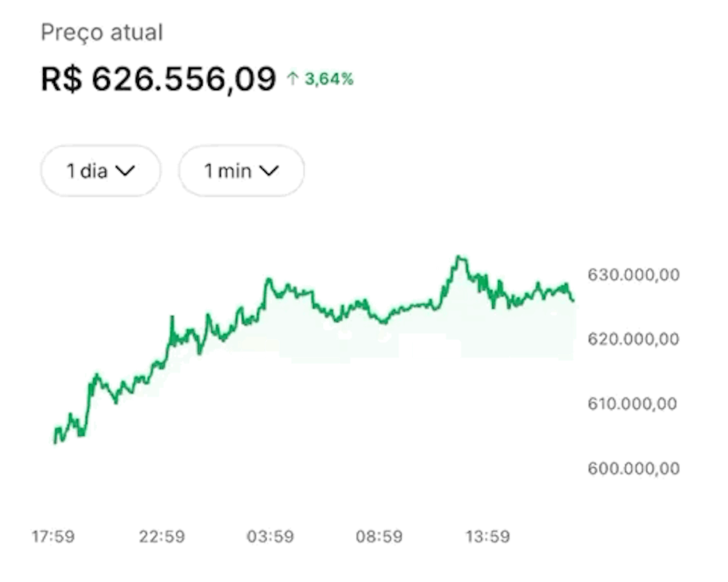The height and width of the screenshot is (582, 728).
Task: Select the 22:59 time axis label
Action: 162,537
